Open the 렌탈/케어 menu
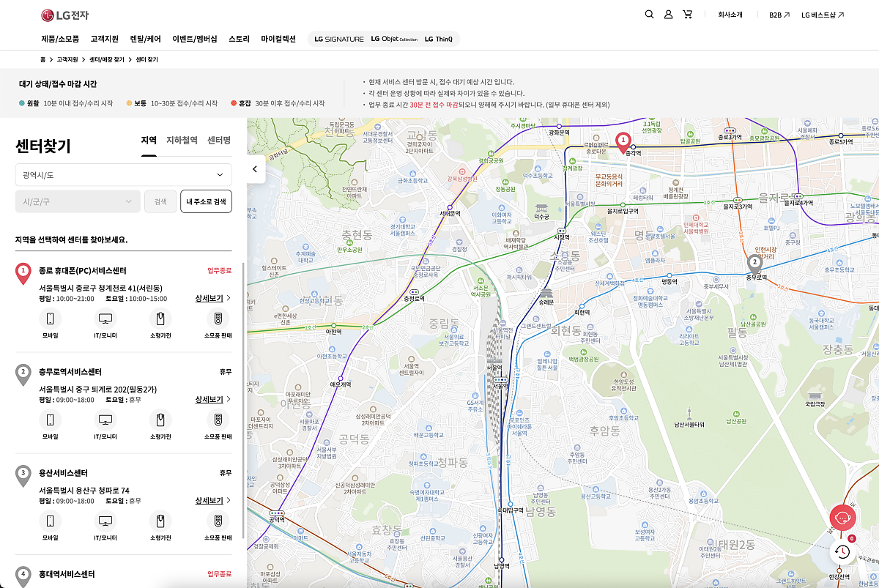Image resolution: width=879 pixels, height=588 pixels. point(146,39)
